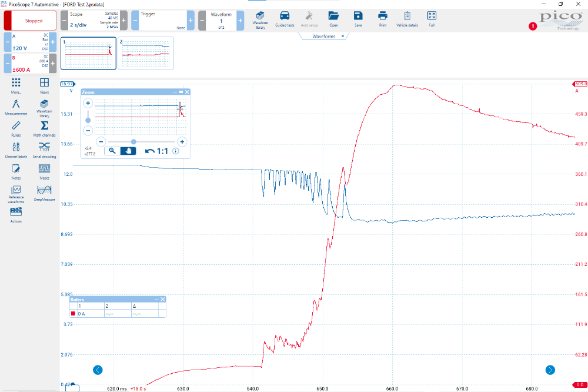Open Guided tests from the toolbar
The width and height of the screenshot is (588, 392).
(285, 19)
